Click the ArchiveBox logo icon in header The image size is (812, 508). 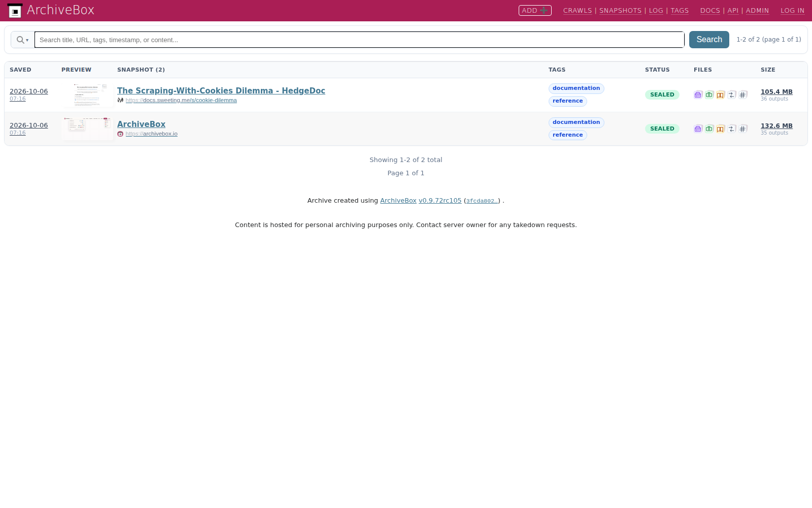tap(15, 11)
